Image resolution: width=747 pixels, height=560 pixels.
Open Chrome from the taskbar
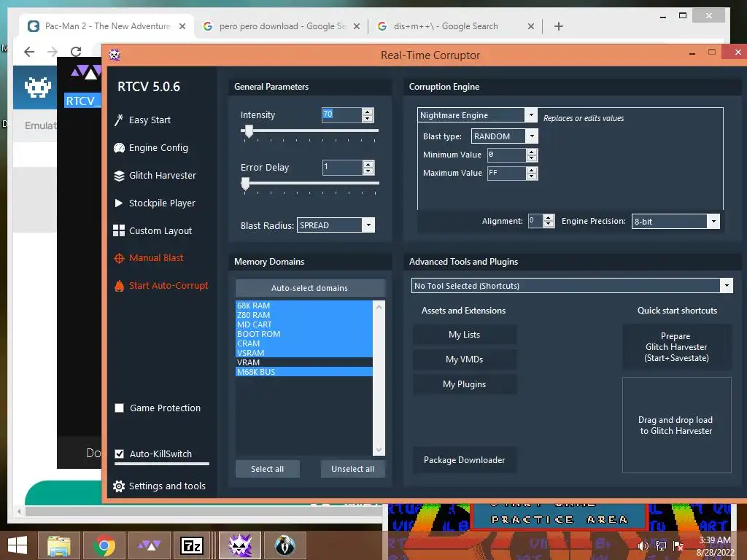pos(104,545)
